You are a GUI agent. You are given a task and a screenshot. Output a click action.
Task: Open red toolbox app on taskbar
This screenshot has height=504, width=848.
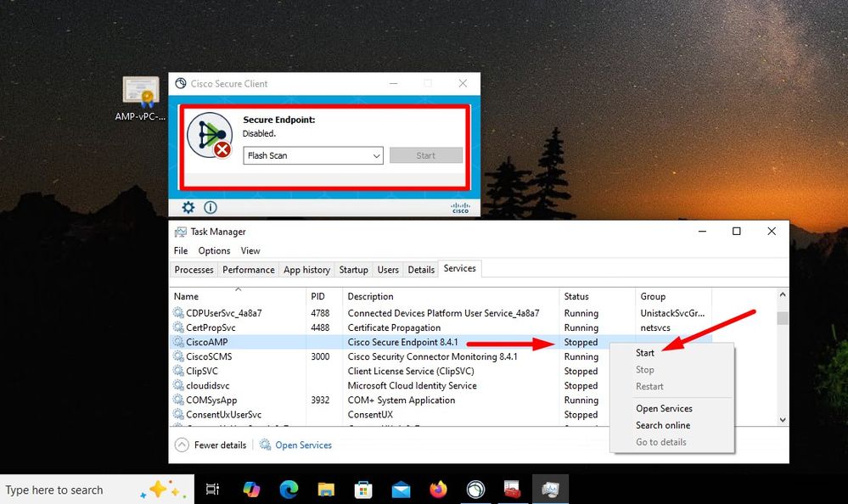[x=512, y=490]
